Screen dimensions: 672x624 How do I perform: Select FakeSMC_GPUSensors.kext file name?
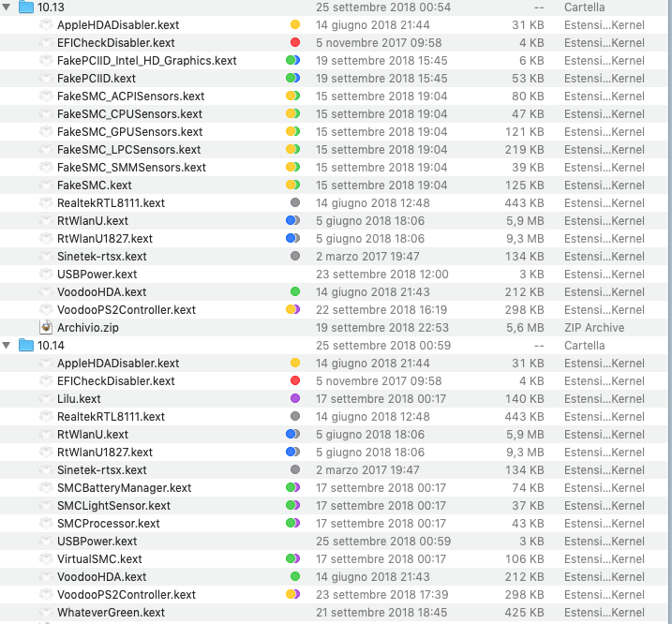[x=130, y=132]
